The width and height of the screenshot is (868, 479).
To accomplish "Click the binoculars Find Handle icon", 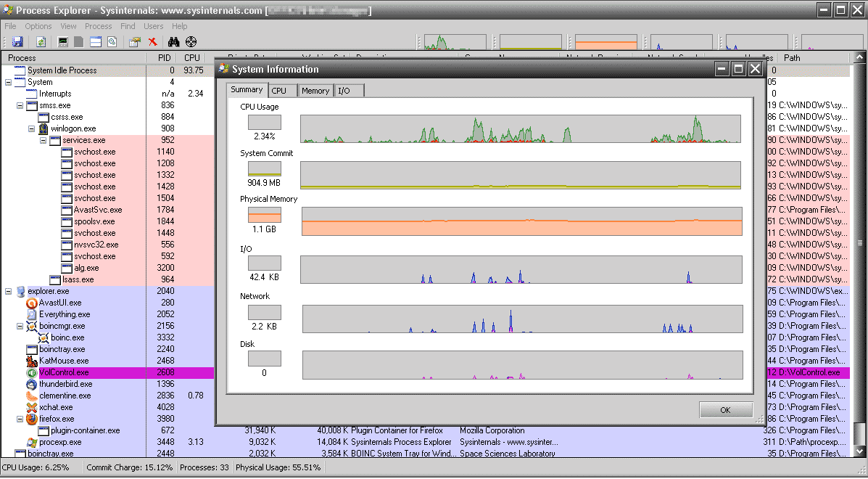I will [173, 42].
